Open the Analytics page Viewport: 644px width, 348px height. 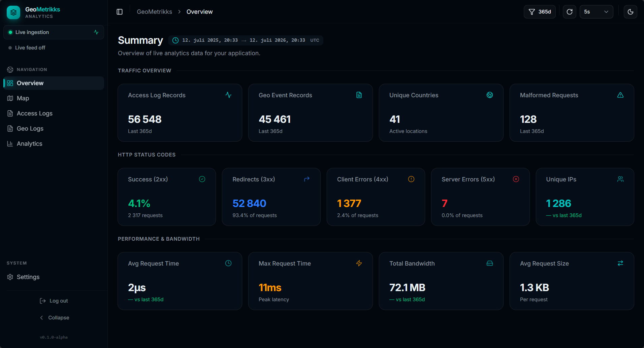[54, 144]
